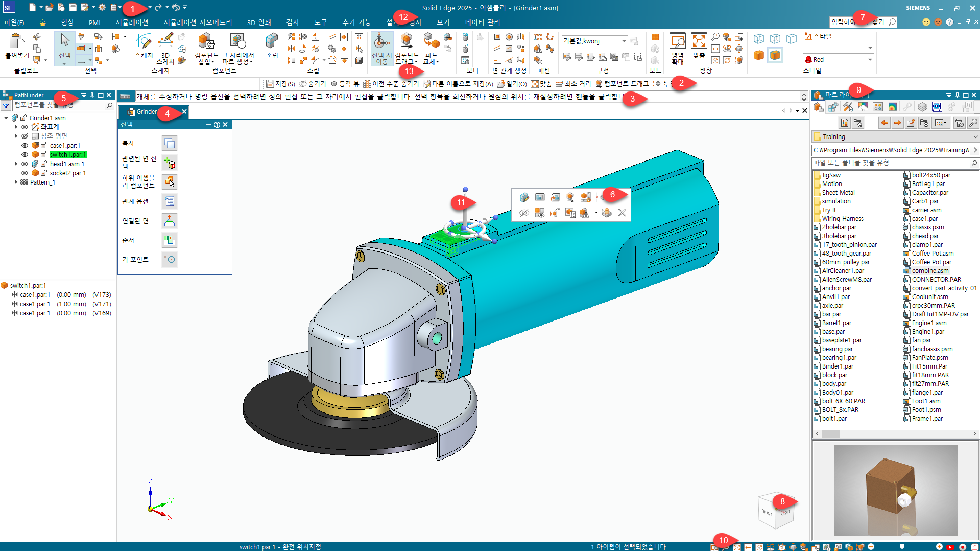Click the undo arrow in quick access bar
The image size is (980, 551).
(x=176, y=7)
